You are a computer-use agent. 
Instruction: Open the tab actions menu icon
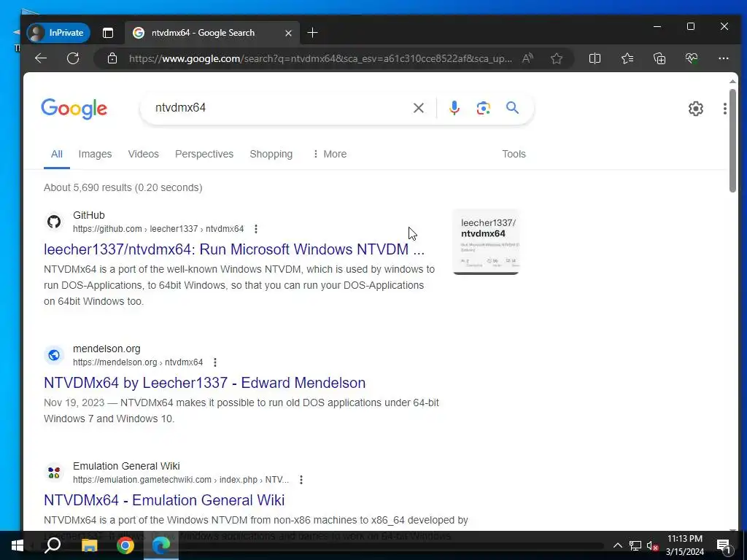(108, 33)
